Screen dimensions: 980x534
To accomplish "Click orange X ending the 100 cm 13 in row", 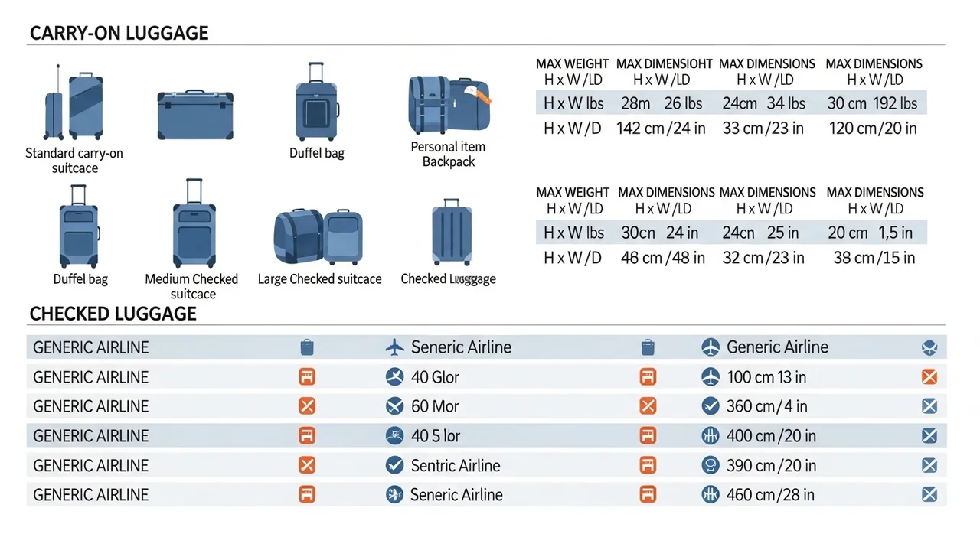I will click(x=929, y=376).
